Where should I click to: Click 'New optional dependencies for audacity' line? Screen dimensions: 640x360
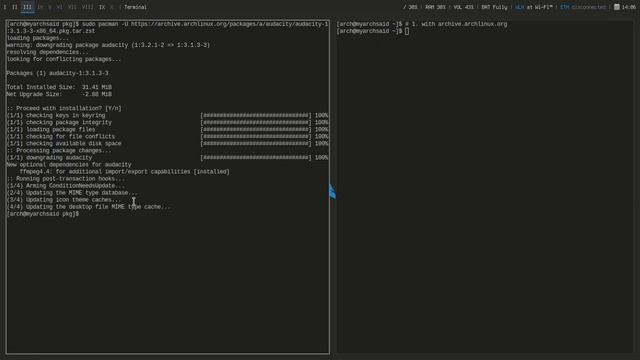(69, 164)
